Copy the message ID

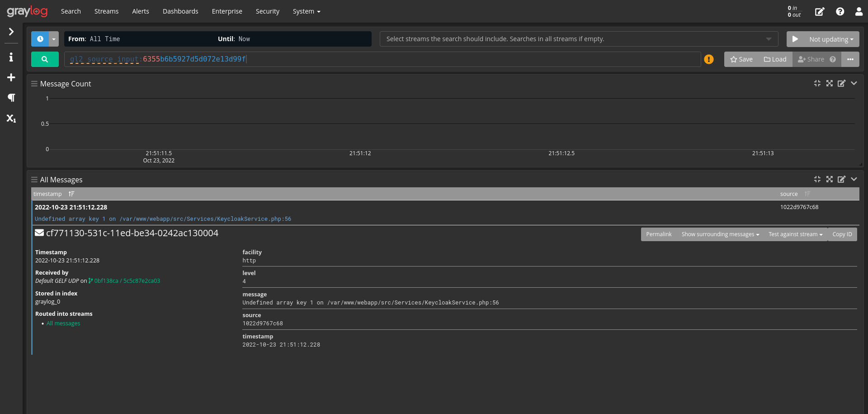(x=842, y=234)
